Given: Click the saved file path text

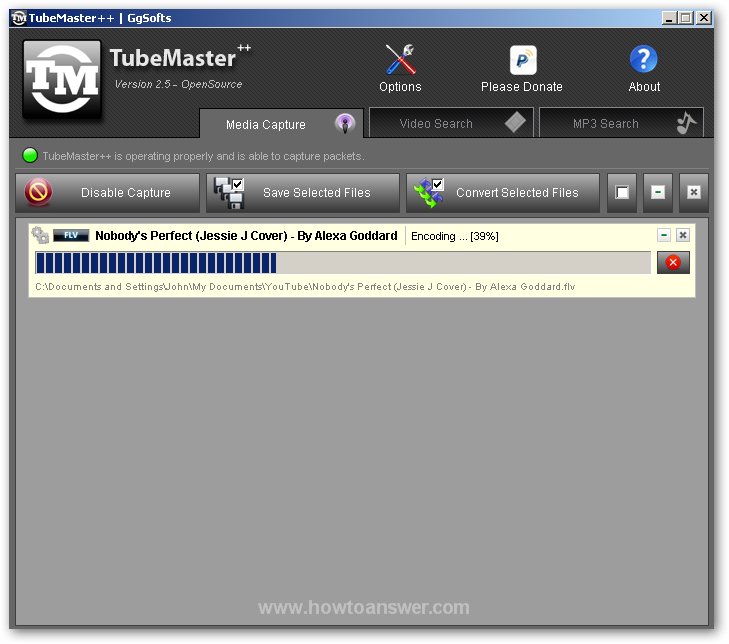Looking at the screenshot, I should (305, 287).
